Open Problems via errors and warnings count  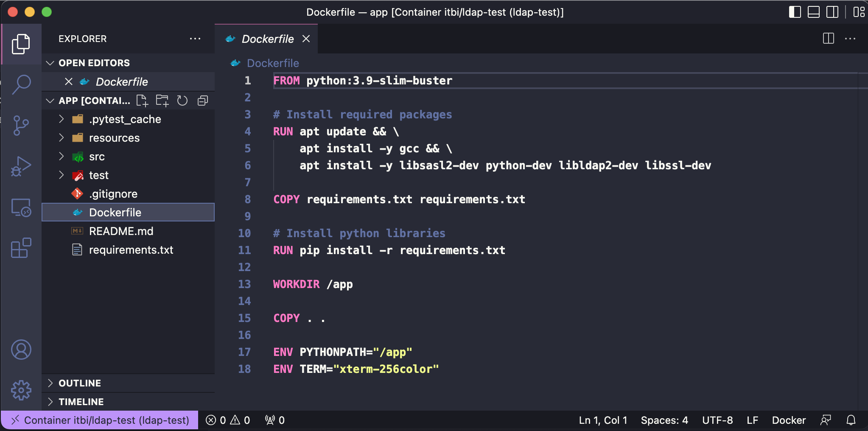coord(228,420)
